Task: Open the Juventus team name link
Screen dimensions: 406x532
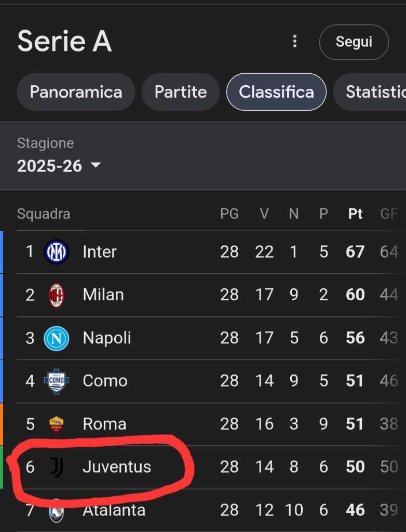Action: (x=117, y=467)
